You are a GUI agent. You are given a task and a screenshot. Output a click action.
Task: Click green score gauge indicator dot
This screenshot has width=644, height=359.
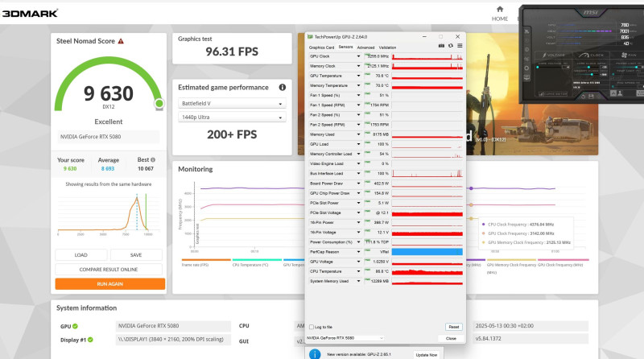coord(159,104)
